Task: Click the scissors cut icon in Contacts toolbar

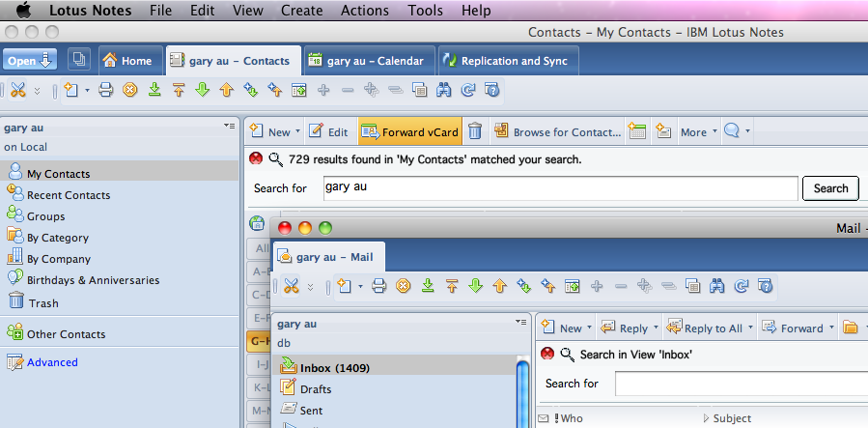Action: tap(18, 90)
